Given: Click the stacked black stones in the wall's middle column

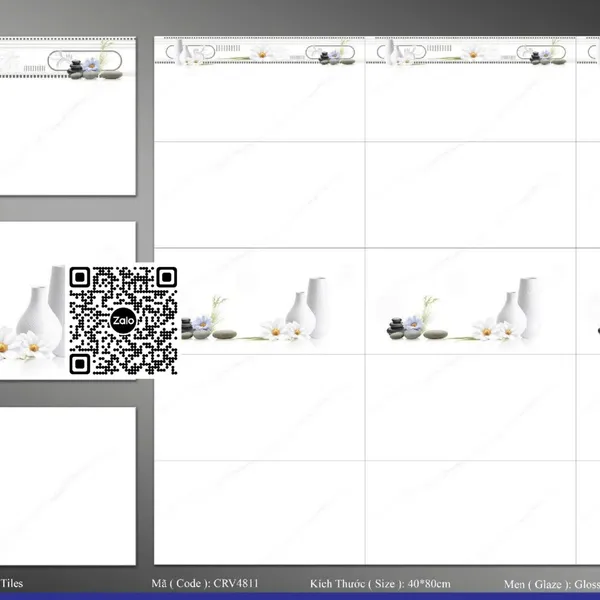Looking at the screenshot, I should point(397,326).
